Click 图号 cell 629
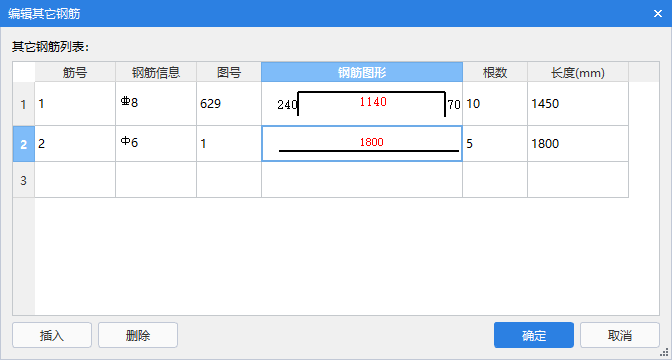This screenshot has height=360, width=672. tap(229, 104)
